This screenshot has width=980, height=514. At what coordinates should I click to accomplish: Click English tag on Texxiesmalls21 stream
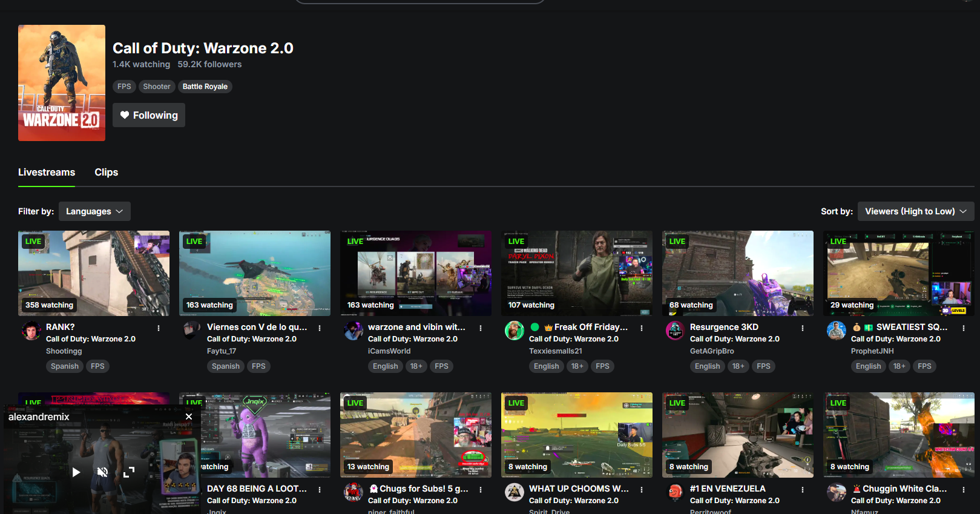click(547, 366)
